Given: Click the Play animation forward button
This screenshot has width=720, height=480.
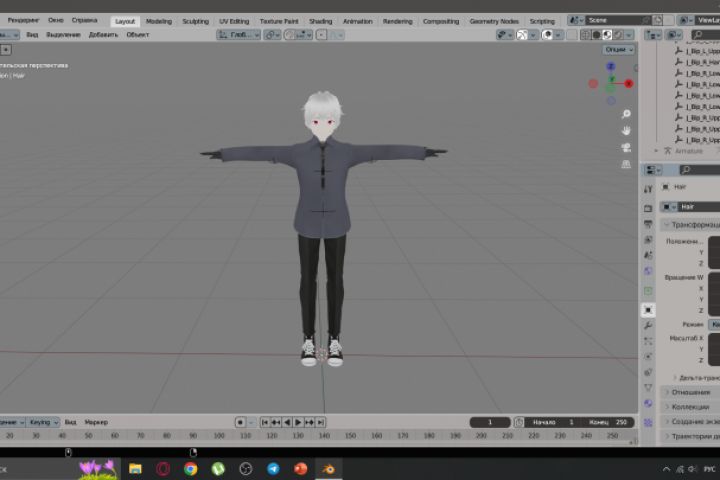Looking at the screenshot, I should [x=298, y=422].
